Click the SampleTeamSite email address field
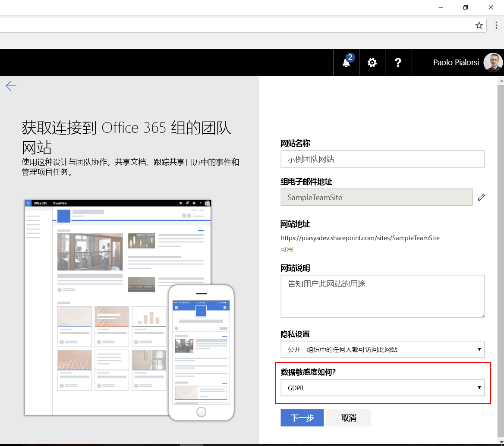The height and width of the screenshot is (446, 504). coord(376,197)
